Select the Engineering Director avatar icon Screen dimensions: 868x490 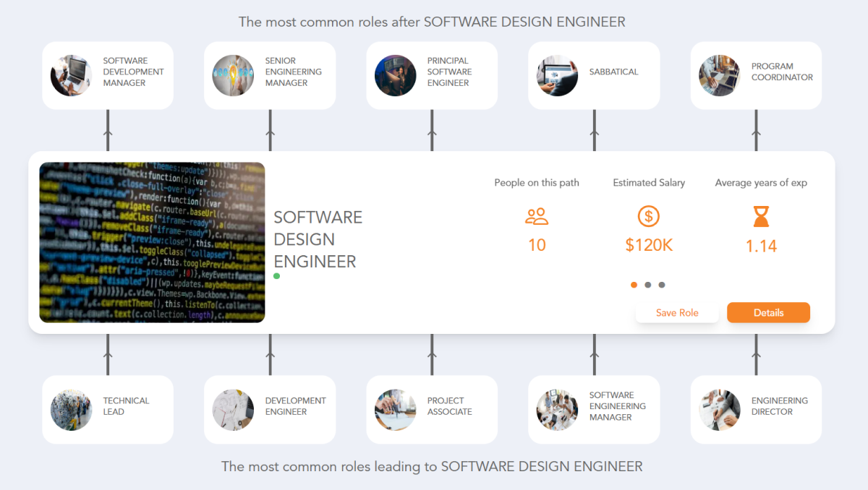pos(718,409)
